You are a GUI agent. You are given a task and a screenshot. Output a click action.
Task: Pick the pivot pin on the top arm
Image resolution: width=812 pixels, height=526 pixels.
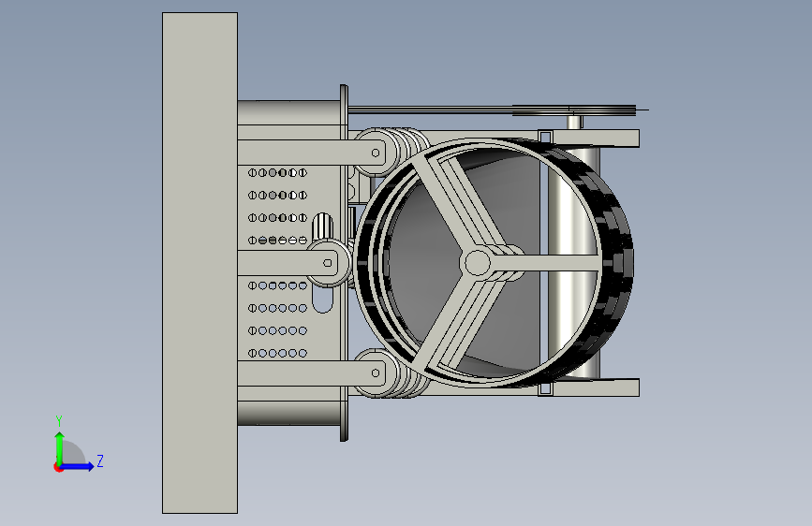376,153
